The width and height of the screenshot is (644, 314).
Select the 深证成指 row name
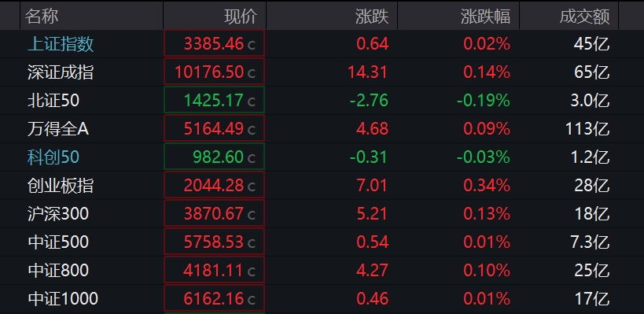point(61,72)
